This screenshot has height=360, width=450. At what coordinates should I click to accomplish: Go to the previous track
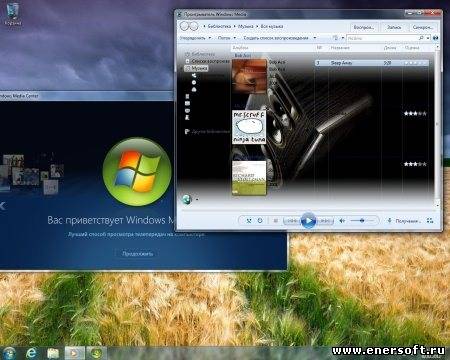[292, 220]
